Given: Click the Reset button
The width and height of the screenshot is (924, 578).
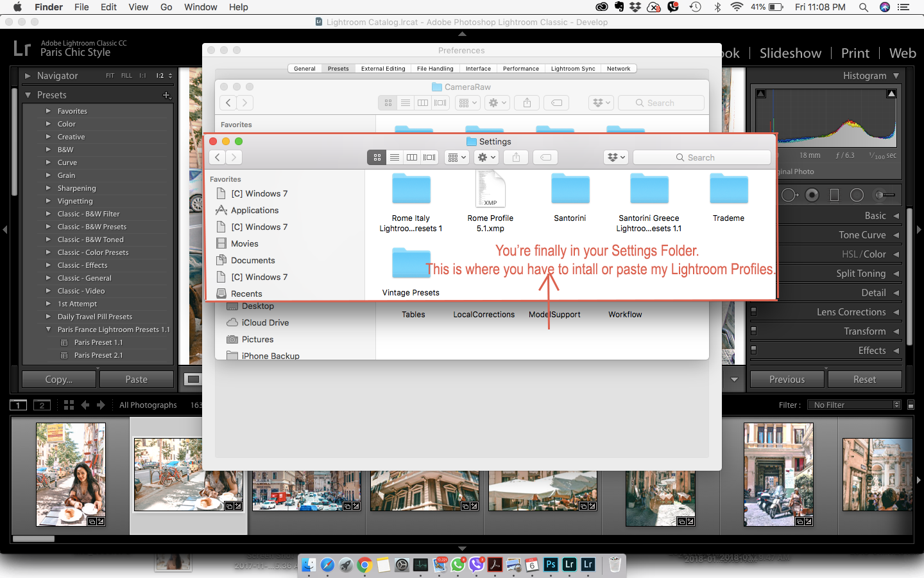Looking at the screenshot, I should tap(864, 380).
